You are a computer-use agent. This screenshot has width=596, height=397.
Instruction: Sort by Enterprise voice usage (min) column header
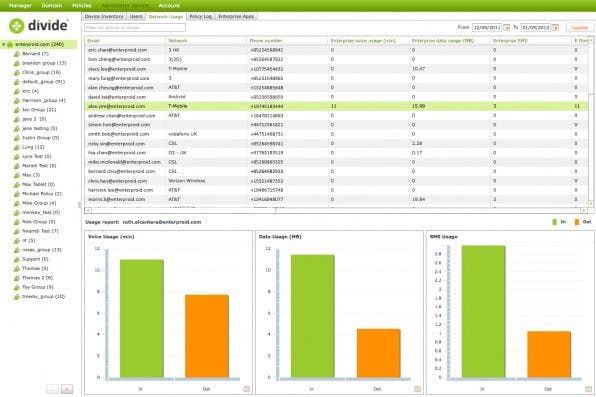pyautogui.click(x=369, y=41)
